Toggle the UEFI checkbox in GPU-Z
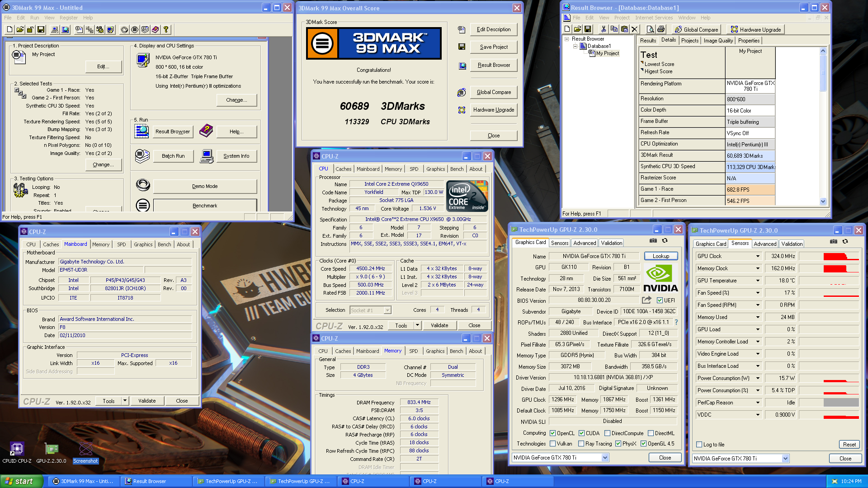This screenshot has width=868, height=488. (x=660, y=300)
